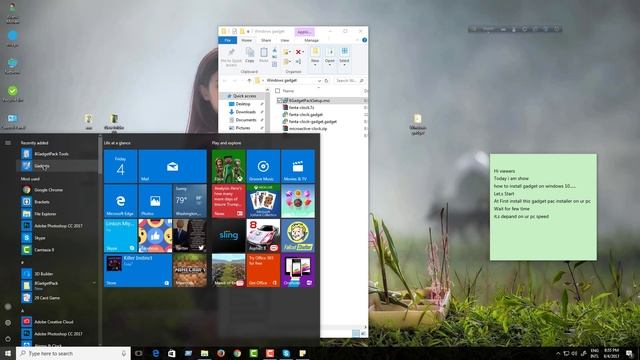Click the Explorer Up arrow button
The image size is (640, 360).
click(x=249, y=80)
